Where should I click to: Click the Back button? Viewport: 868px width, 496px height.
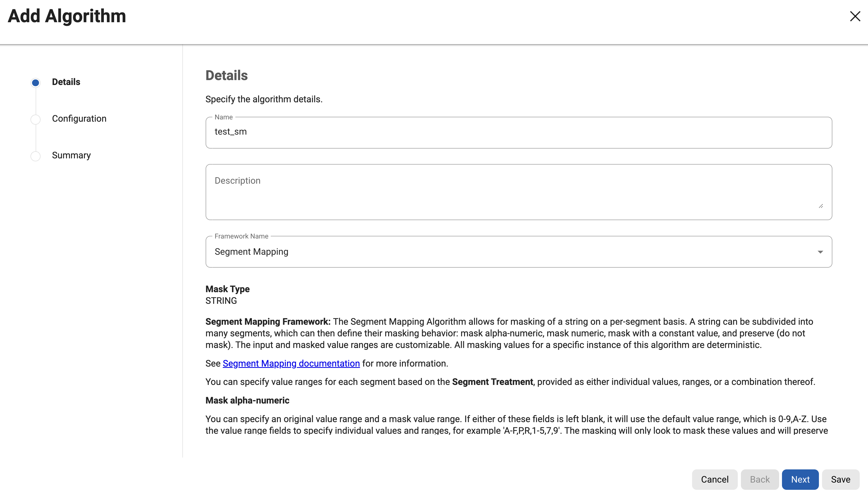coord(759,479)
